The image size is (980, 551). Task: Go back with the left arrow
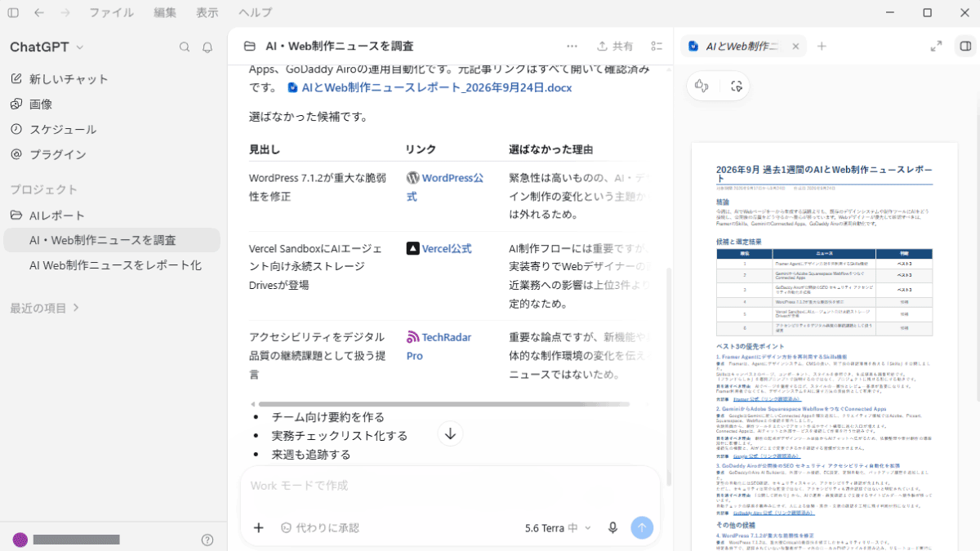(x=39, y=12)
